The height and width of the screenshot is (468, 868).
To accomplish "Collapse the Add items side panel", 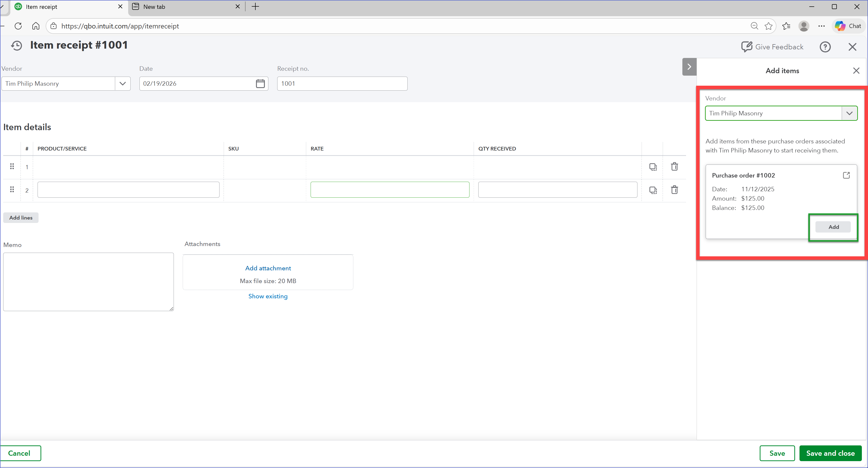I will tap(689, 67).
